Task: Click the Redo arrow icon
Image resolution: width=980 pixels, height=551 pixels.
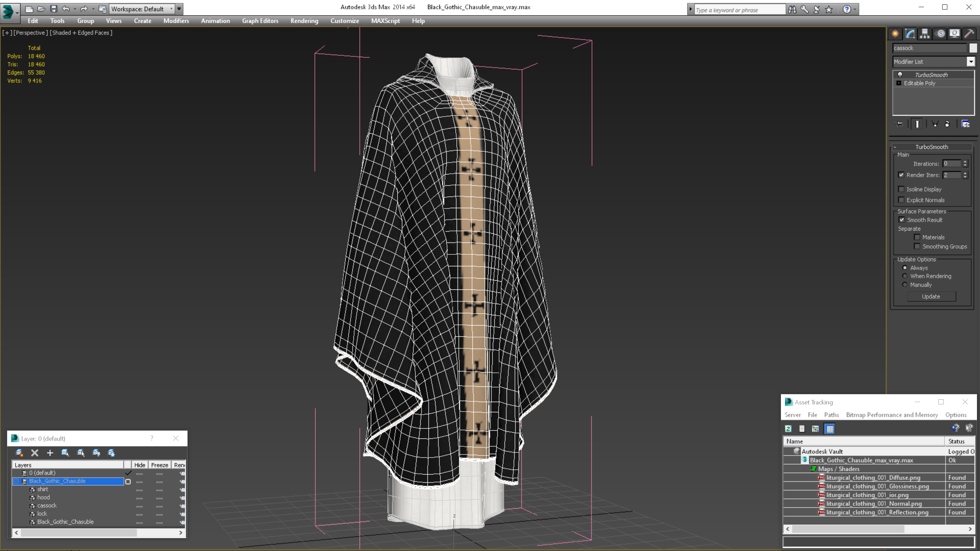Action: 84,9
